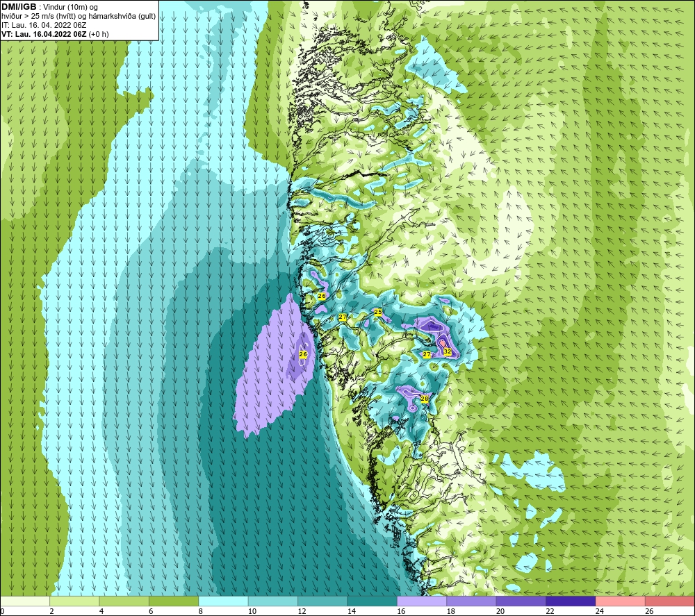695x616 pixels.
Task: Click the legend scale number 24
Action: 599,611
